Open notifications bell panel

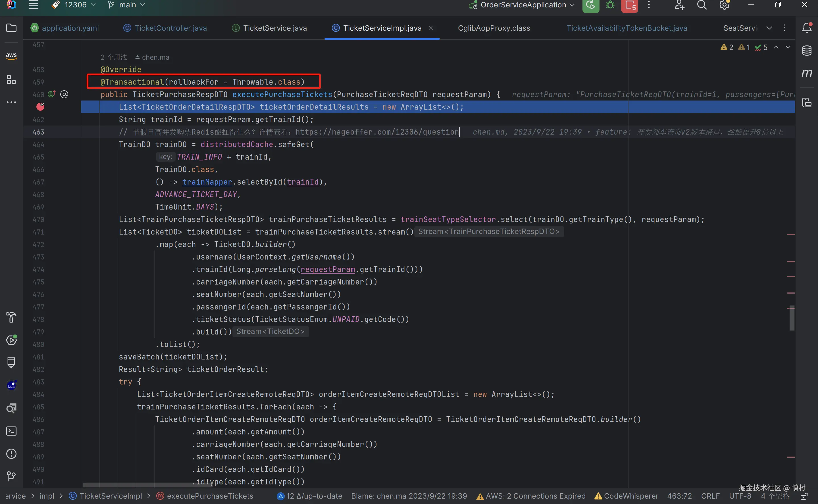[807, 28]
